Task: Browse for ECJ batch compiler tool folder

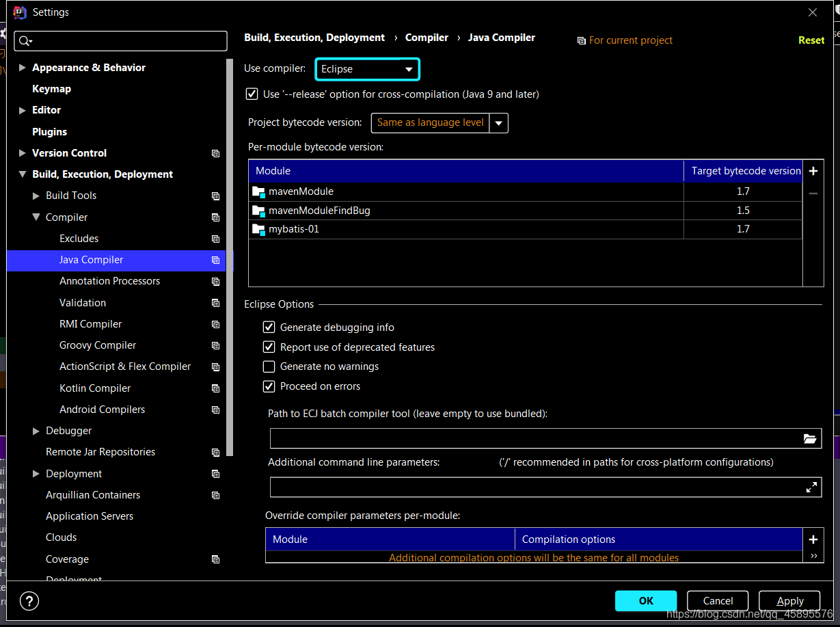Action: pos(811,439)
